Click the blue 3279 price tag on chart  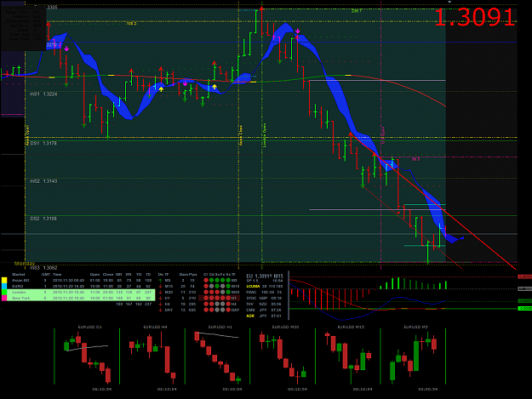(x=53, y=44)
